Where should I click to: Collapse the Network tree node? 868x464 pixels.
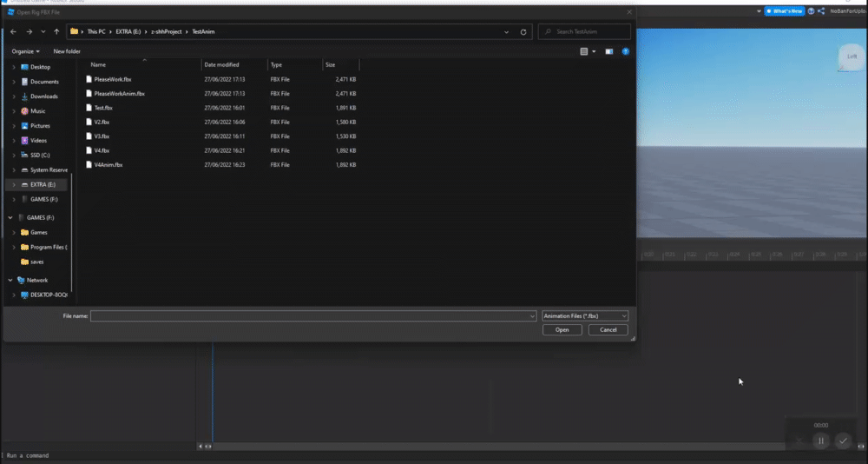coord(10,281)
